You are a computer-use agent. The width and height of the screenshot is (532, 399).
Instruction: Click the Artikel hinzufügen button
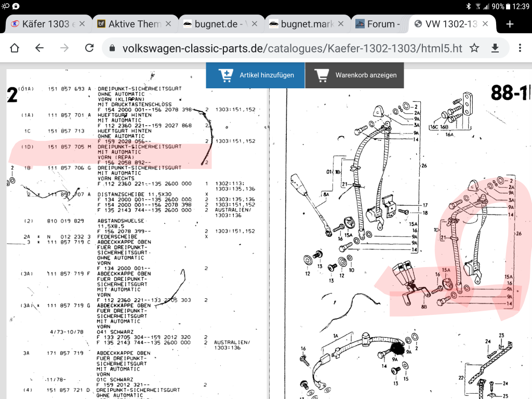pos(255,75)
